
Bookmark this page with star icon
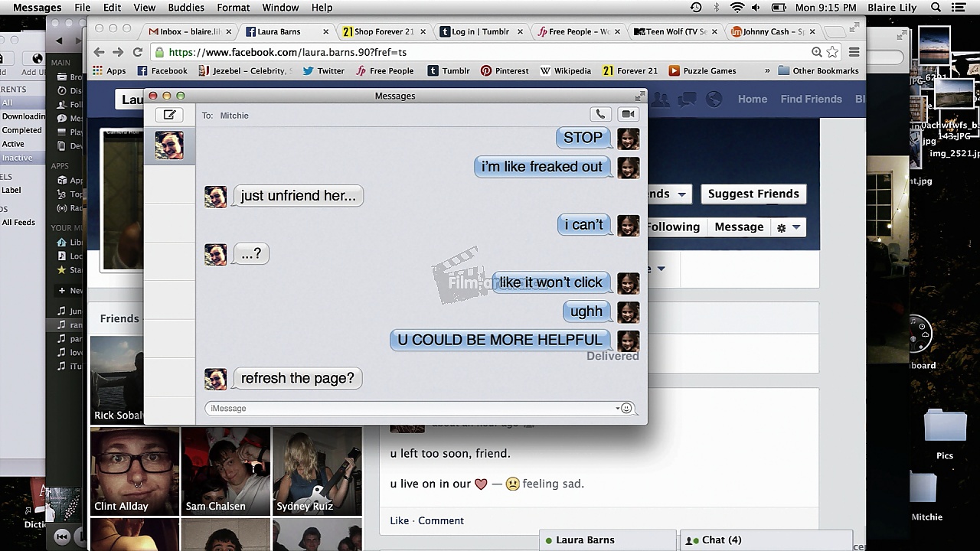(x=832, y=52)
